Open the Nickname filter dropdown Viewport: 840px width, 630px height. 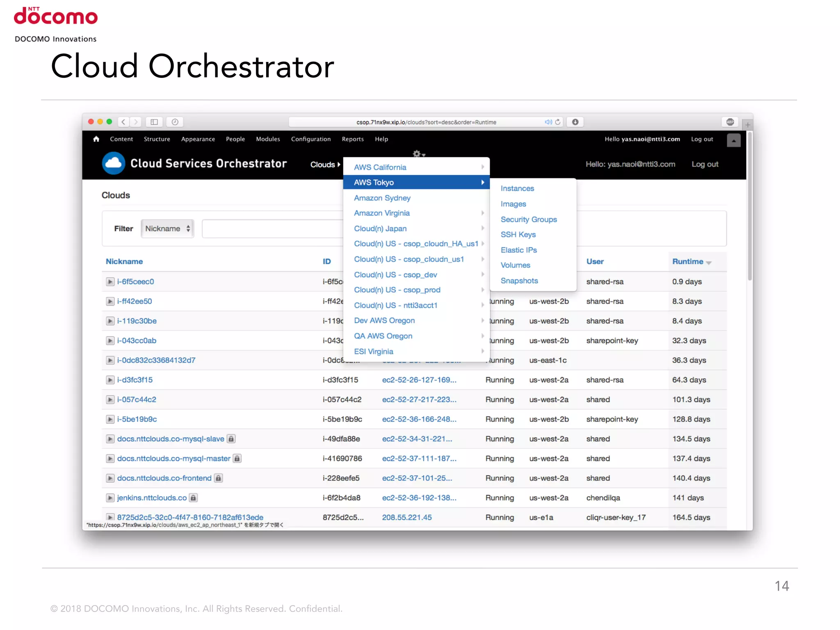click(x=167, y=228)
